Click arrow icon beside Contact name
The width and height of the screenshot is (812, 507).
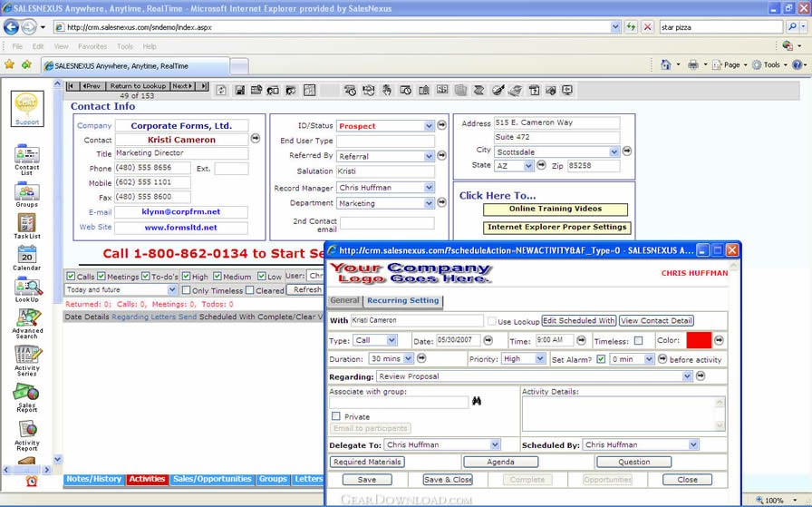[256, 139]
